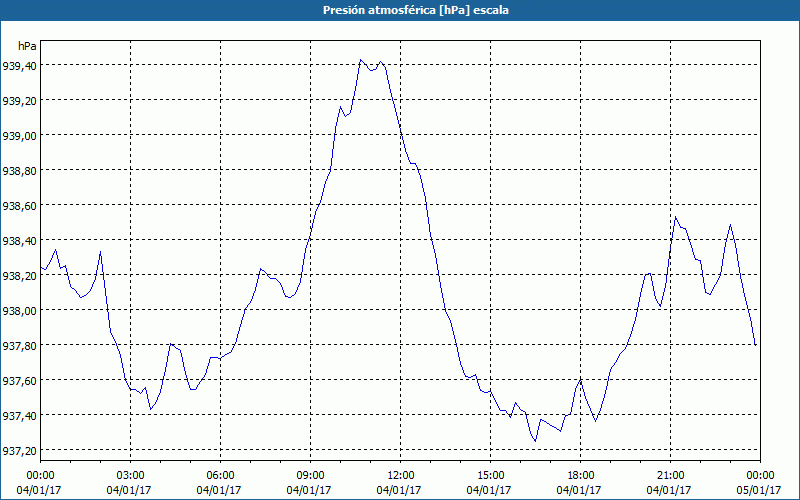Click the 938,20 y-axis label
The image size is (800, 500).
19,276
